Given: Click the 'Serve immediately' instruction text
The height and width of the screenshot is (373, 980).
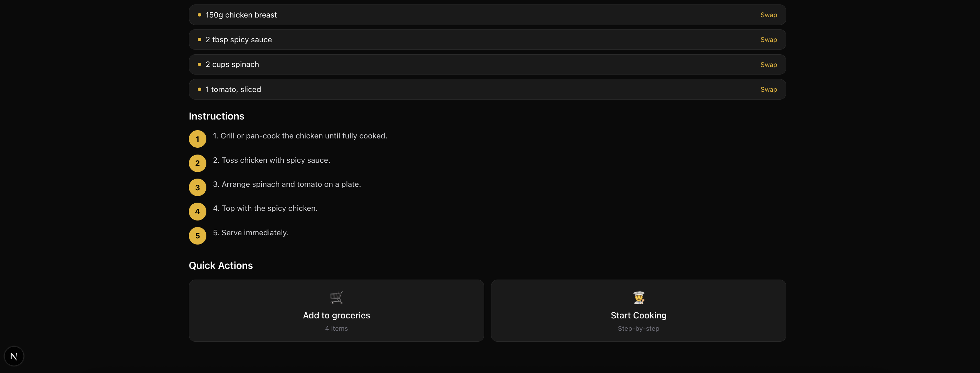Looking at the screenshot, I should [250, 233].
